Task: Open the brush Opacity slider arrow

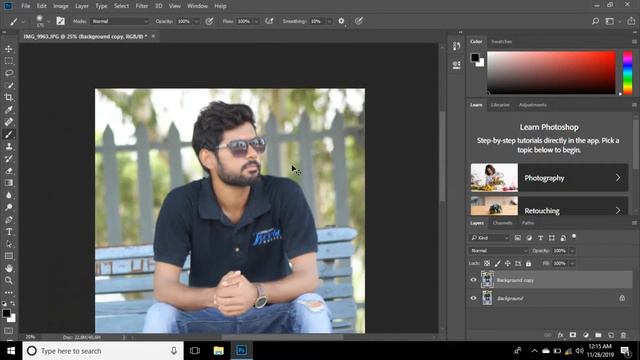Action: [196, 21]
